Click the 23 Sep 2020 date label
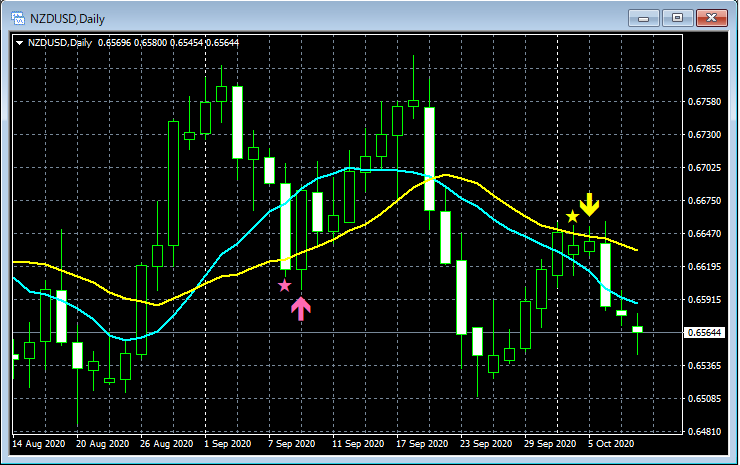The width and height of the screenshot is (740, 465). (x=486, y=444)
